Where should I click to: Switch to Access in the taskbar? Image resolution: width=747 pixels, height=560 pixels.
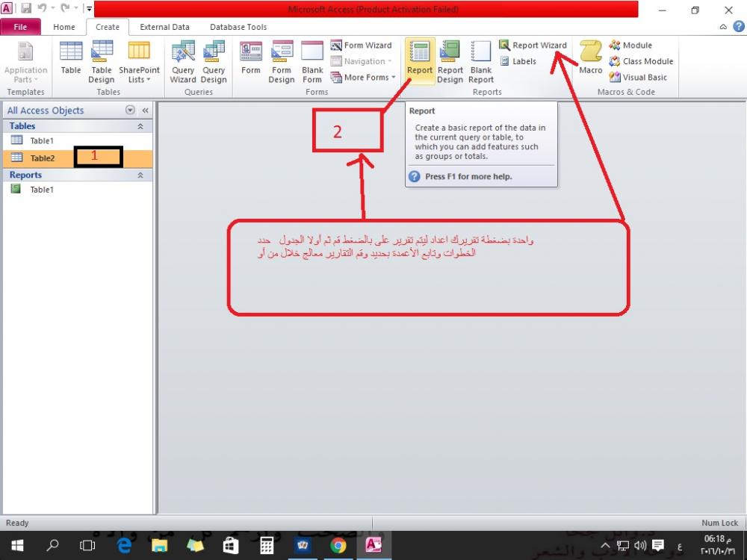point(373,545)
